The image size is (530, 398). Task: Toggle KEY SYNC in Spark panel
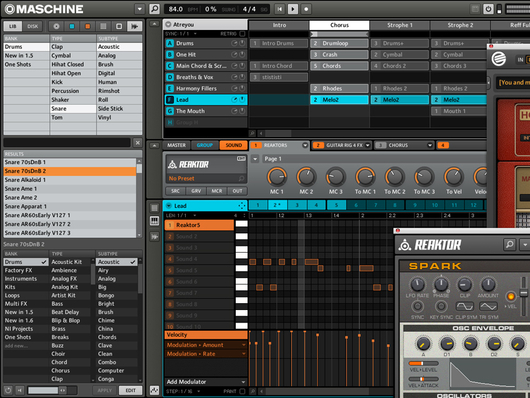coord(441,306)
